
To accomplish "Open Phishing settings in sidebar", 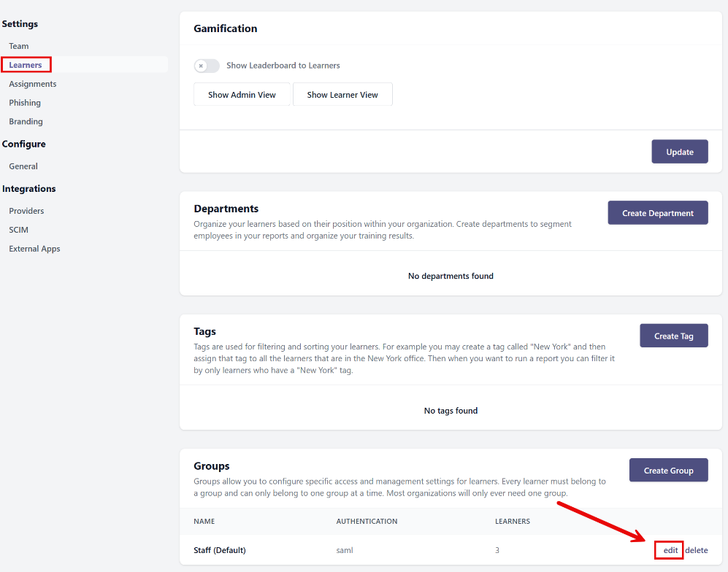I will tap(25, 103).
